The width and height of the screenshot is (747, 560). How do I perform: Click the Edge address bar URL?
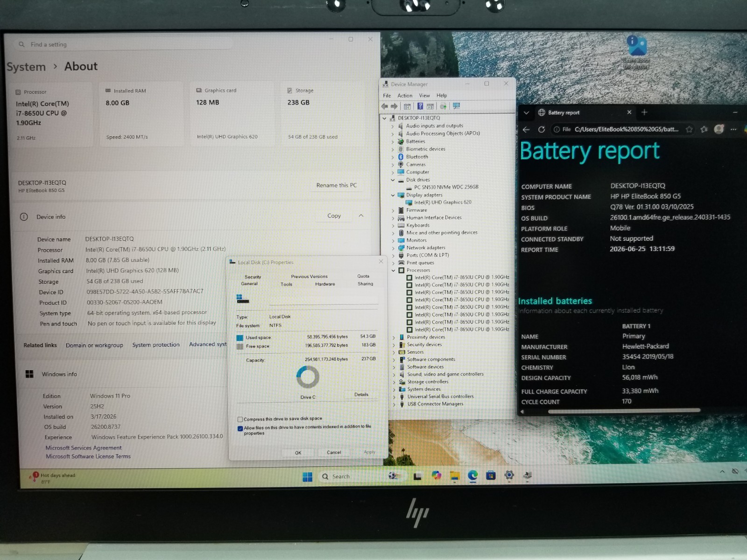coord(626,129)
